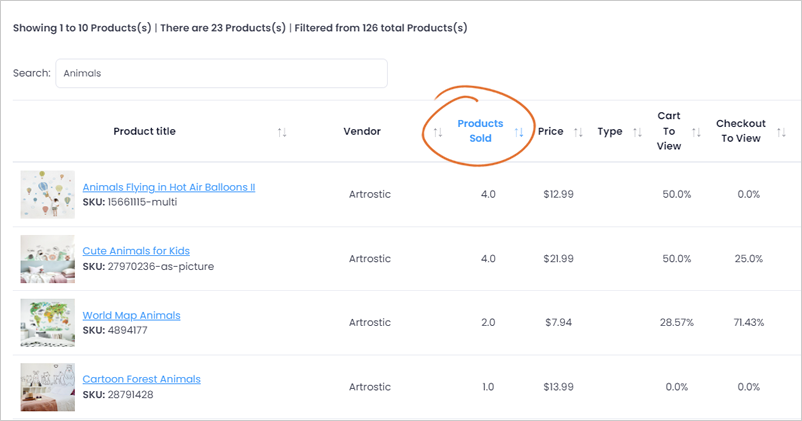Click the Vendor column sort arrows
This screenshot has width=802, height=421.
coord(438,132)
